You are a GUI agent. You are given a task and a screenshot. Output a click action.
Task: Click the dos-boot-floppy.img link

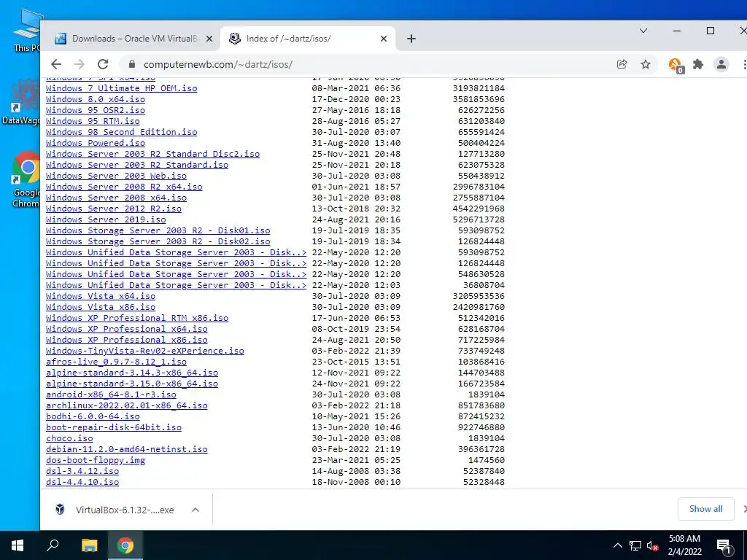[x=96, y=461]
